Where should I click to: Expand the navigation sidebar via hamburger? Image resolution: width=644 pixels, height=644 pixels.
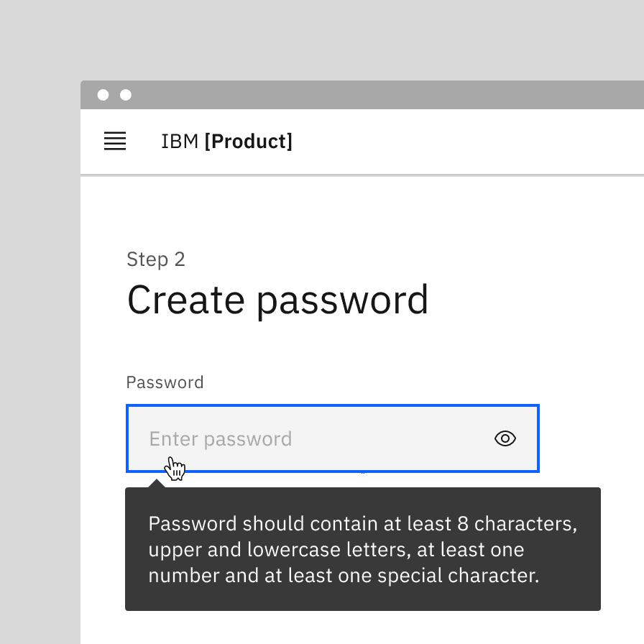[x=114, y=142]
